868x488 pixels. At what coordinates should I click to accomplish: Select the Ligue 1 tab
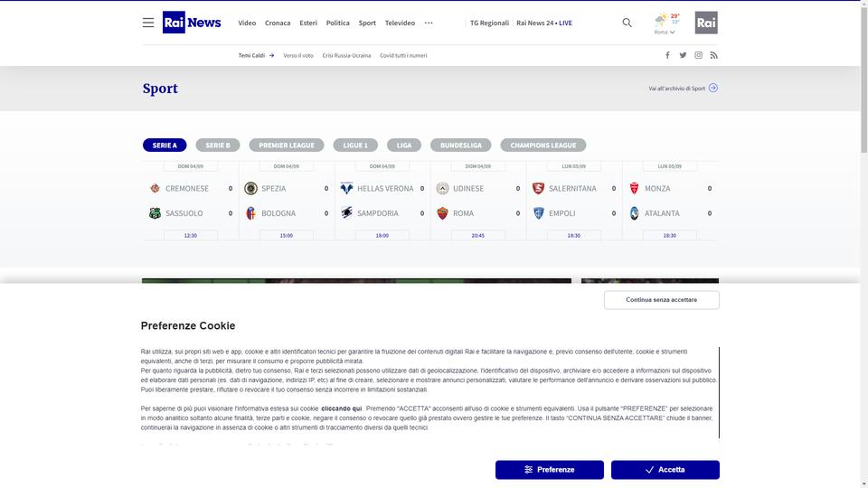click(355, 145)
